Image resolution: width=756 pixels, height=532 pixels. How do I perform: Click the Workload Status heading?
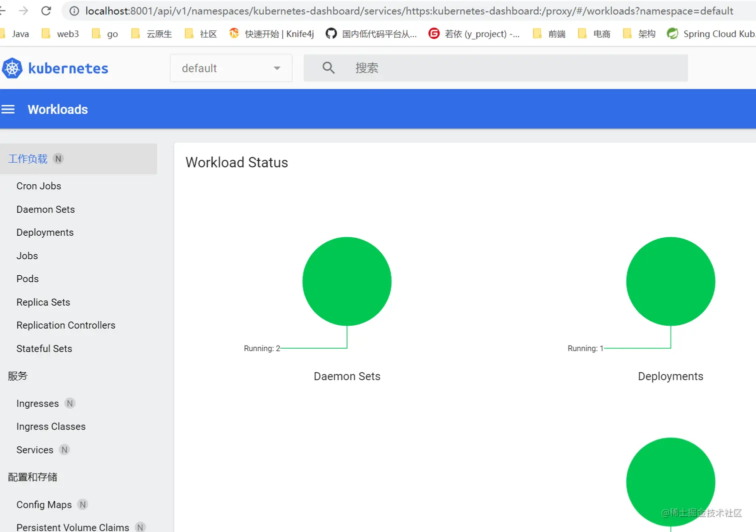(x=236, y=162)
